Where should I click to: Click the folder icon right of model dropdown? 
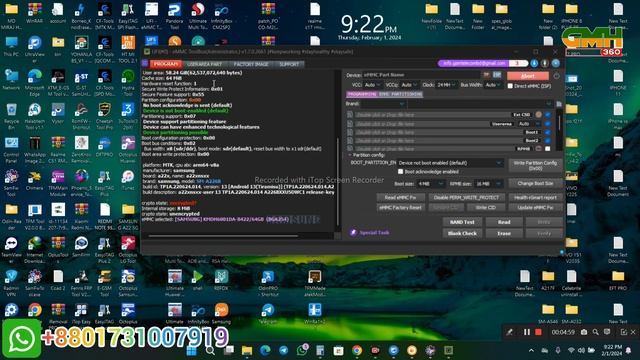pyautogui.click(x=559, y=104)
